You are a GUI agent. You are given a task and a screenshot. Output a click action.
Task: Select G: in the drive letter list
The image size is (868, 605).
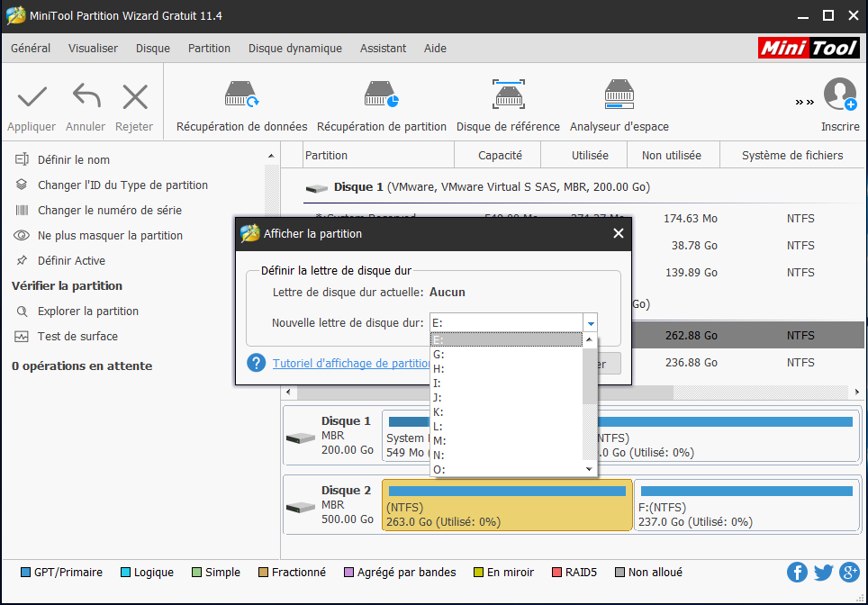pyautogui.click(x=507, y=354)
